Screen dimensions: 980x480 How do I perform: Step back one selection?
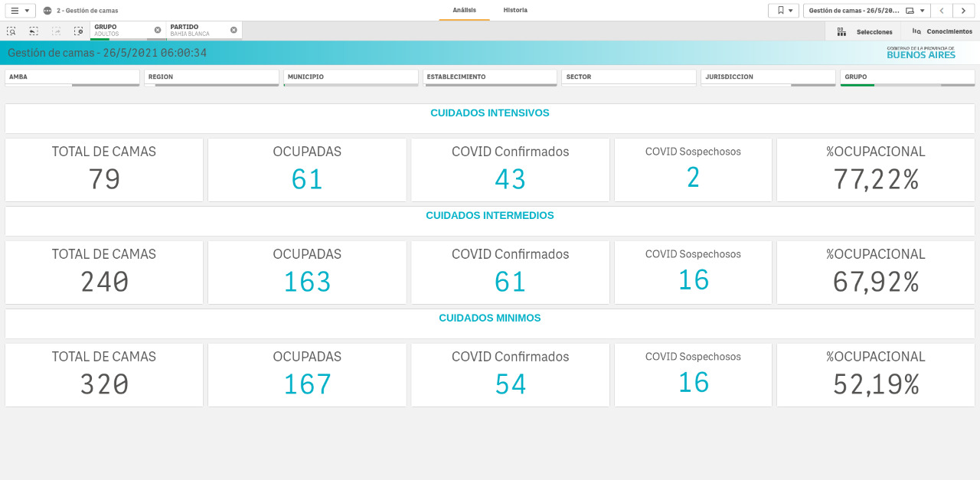34,31
